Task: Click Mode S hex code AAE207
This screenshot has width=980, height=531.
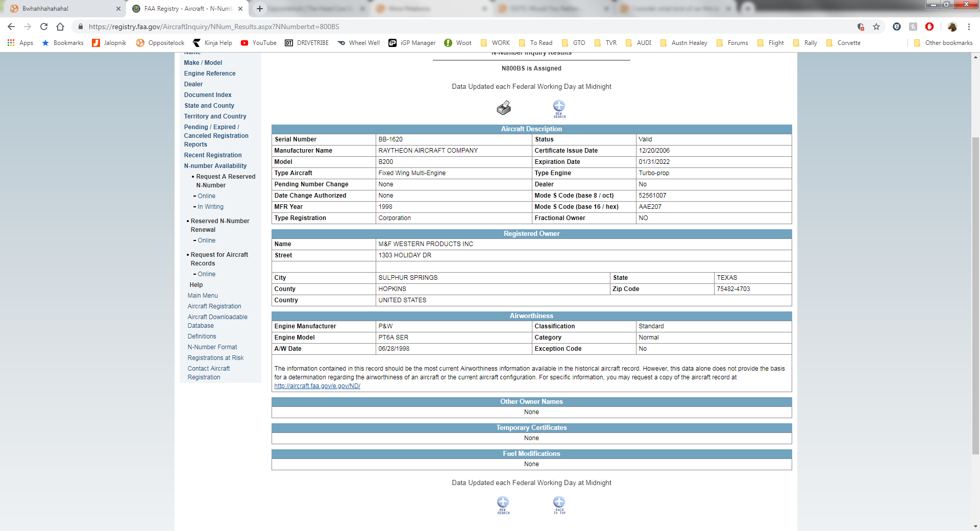Action: point(650,207)
